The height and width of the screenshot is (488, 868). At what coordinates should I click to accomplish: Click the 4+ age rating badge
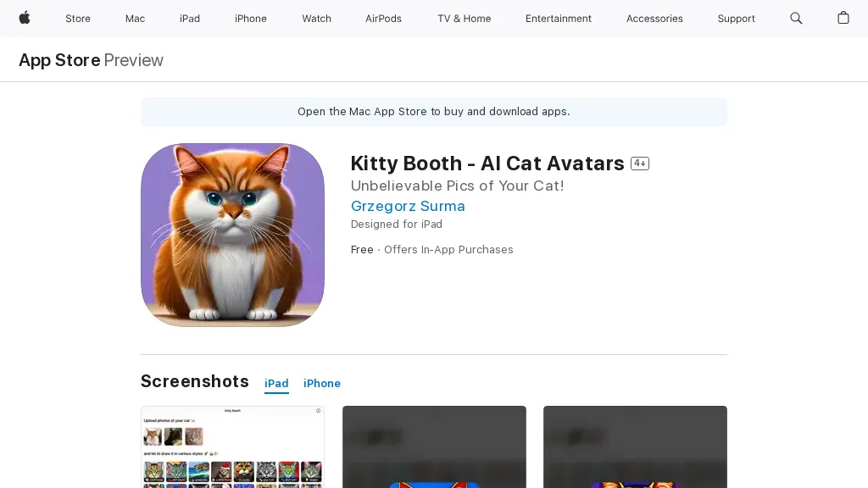pos(640,164)
